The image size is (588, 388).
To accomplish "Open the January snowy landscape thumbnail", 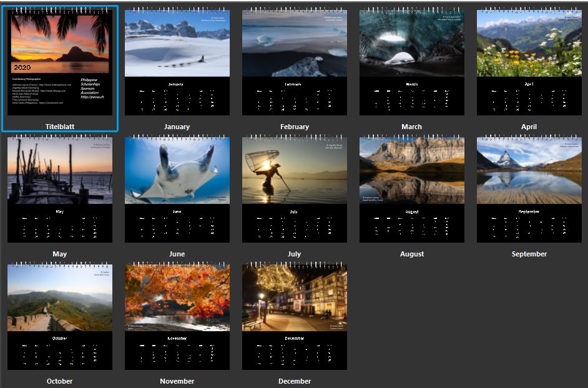I will (x=177, y=62).
